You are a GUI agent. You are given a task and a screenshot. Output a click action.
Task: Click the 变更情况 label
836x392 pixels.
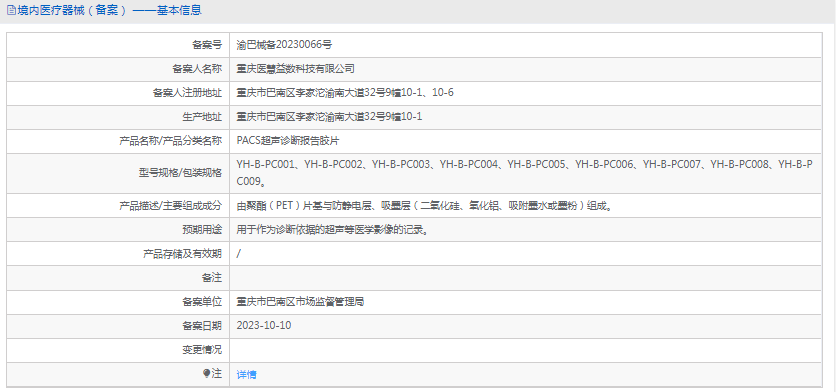tap(202, 350)
